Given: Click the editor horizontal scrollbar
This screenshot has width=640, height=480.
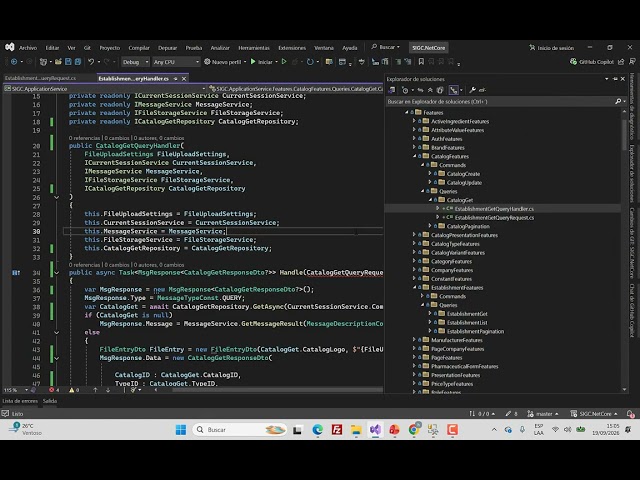Looking at the screenshot, I should [x=276, y=390].
